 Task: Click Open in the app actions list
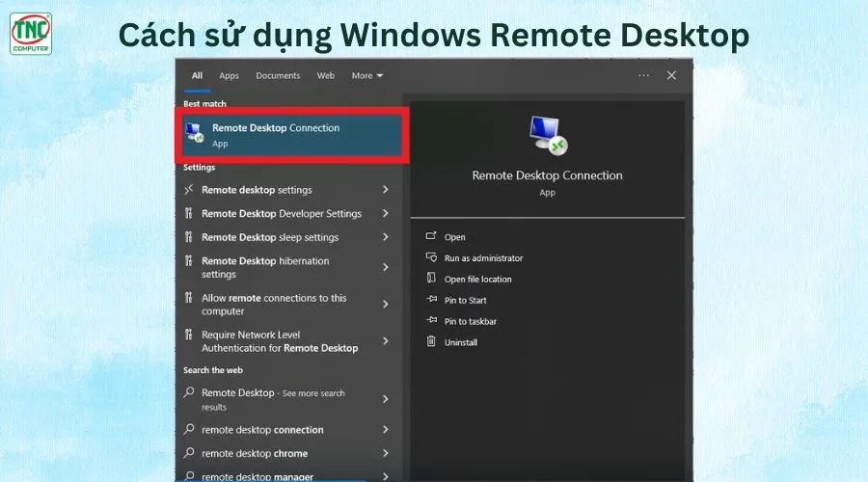click(x=454, y=237)
